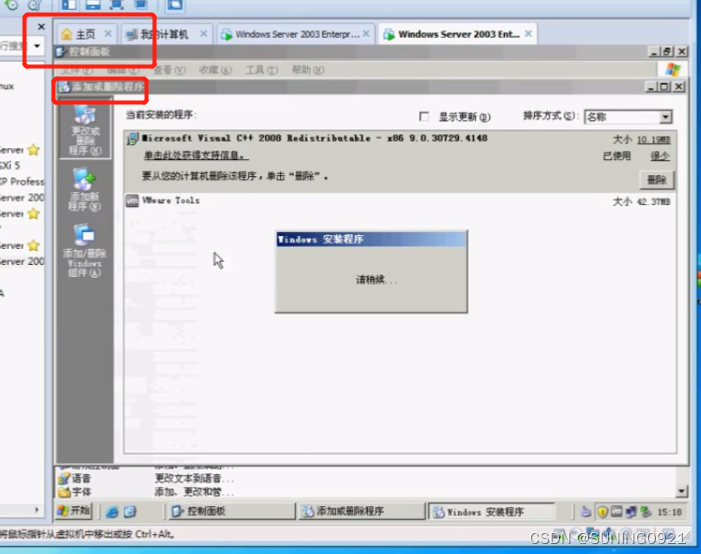
Task: Click the star beside the third Server entry
Action: tap(34, 214)
